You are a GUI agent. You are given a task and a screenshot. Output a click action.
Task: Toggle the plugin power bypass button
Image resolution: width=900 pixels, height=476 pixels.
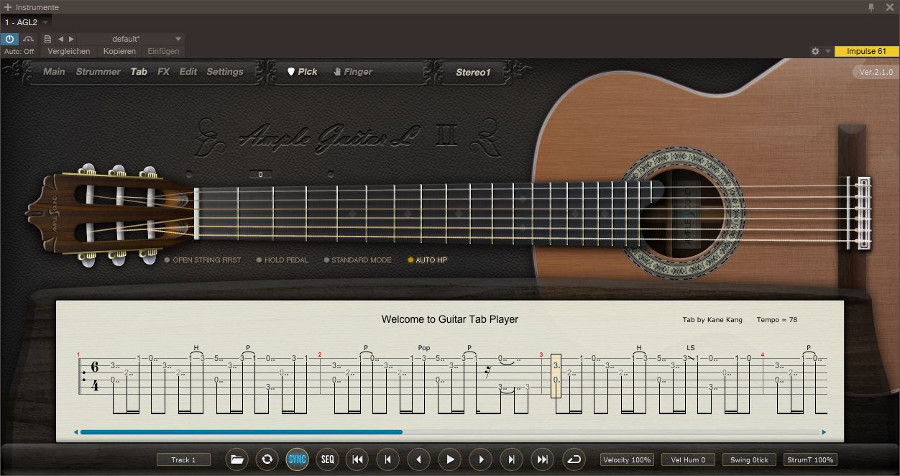(x=10, y=39)
